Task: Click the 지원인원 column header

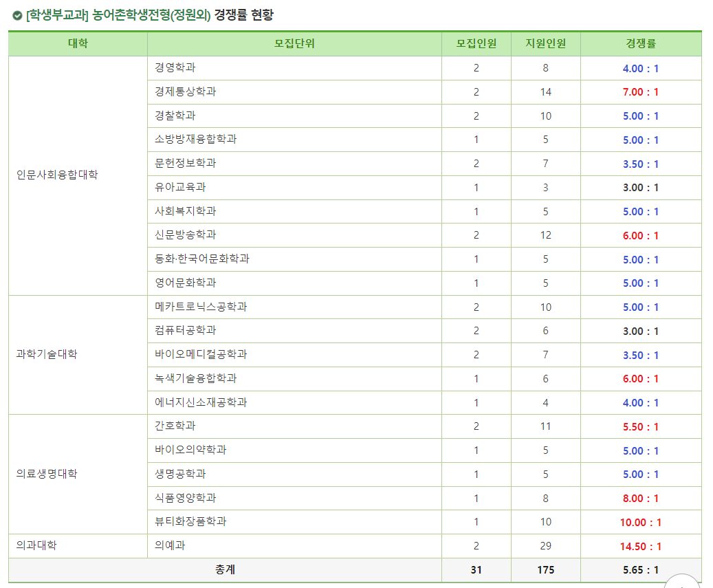Action: coord(546,43)
